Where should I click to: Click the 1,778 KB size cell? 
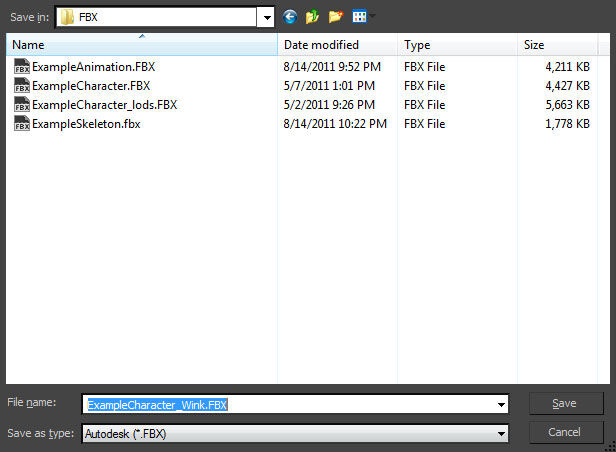tap(568, 124)
